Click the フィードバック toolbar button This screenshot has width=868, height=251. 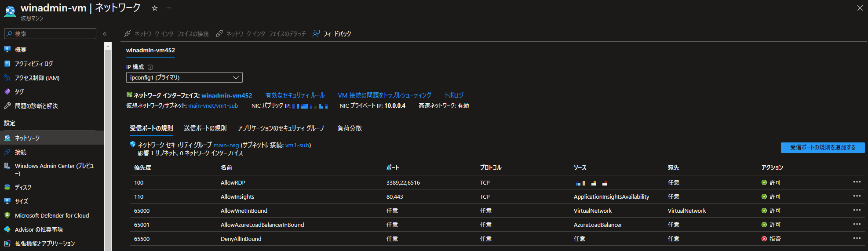[332, 34]
